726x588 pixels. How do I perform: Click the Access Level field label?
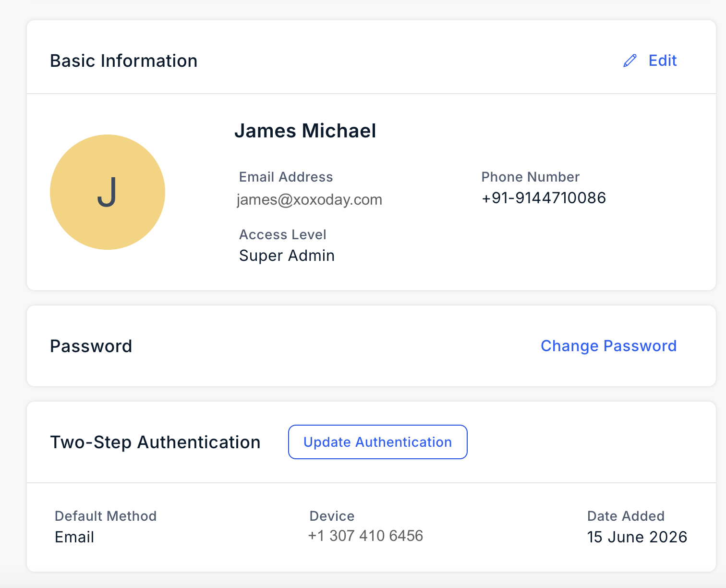click(283, 234)
